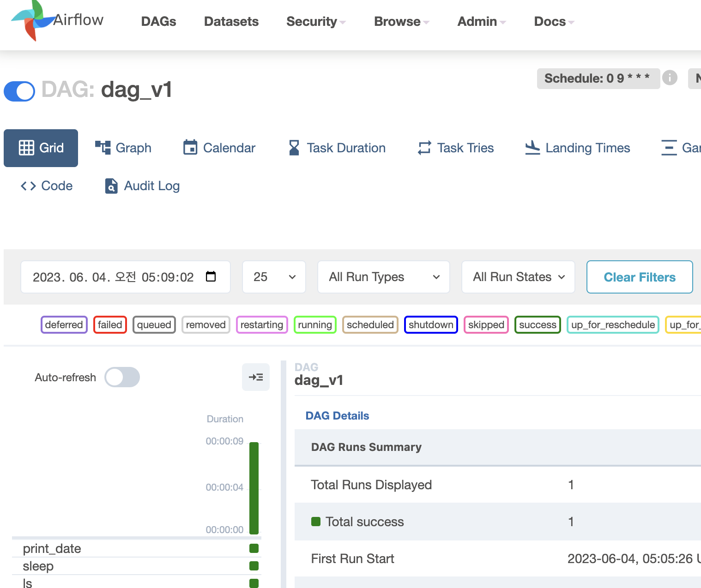Switch to the Calendar tab
Screen dimensions: 701x588
click(x=219, y=148)
